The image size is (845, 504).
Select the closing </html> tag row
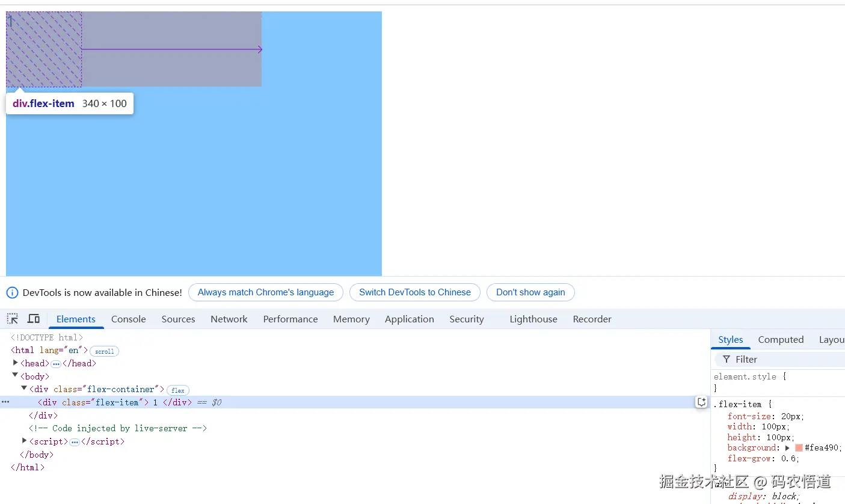pyautogui.click(x=28, y=467)
